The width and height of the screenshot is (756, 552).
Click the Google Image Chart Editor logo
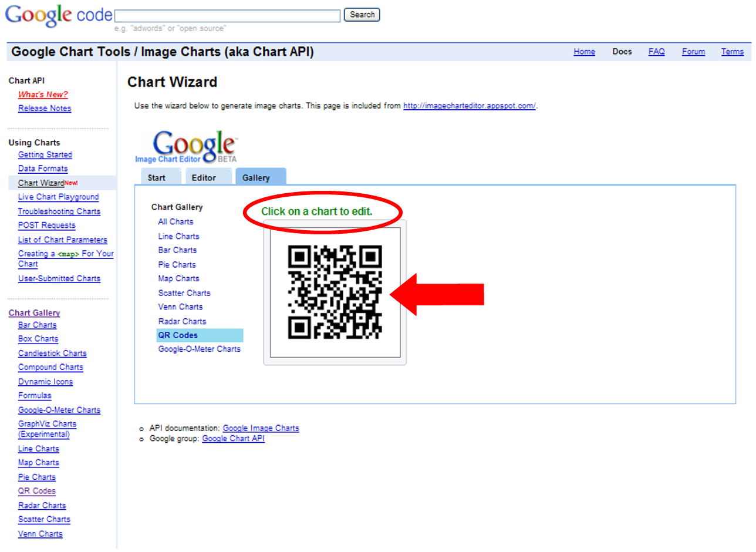186,147
